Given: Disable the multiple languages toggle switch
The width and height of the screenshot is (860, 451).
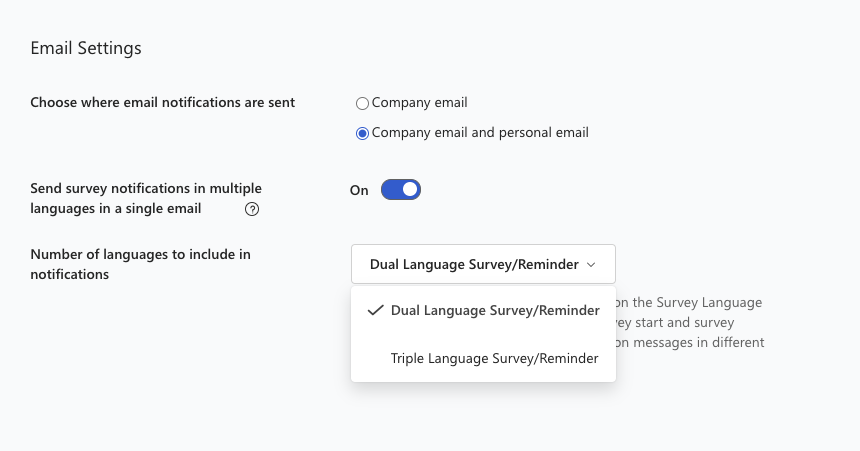Looking at the screenshot, I should [401, 189].
